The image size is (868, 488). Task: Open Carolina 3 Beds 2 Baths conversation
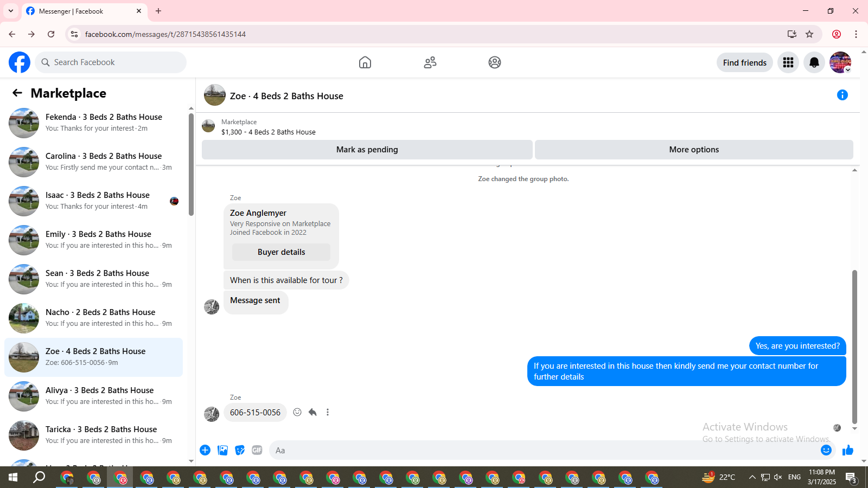pos(93,162)
